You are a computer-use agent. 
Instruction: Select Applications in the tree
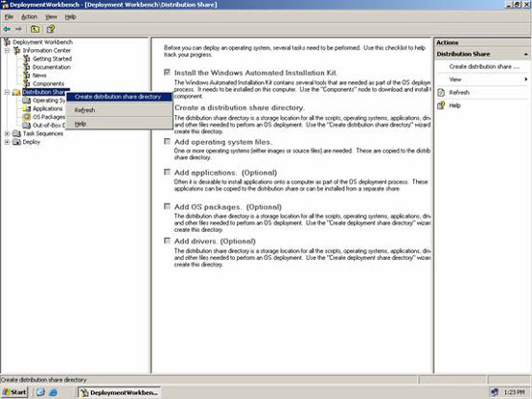point(47,109)
